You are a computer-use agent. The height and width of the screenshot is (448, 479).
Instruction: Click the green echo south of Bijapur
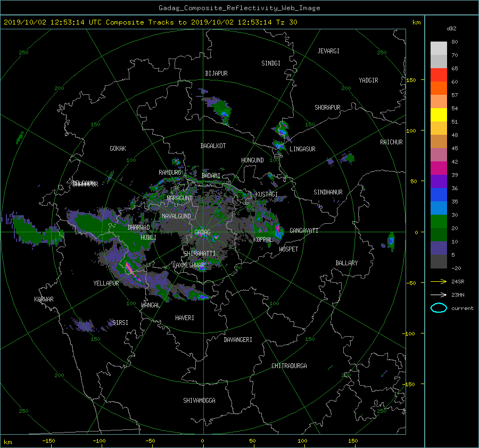click(221, 109)
